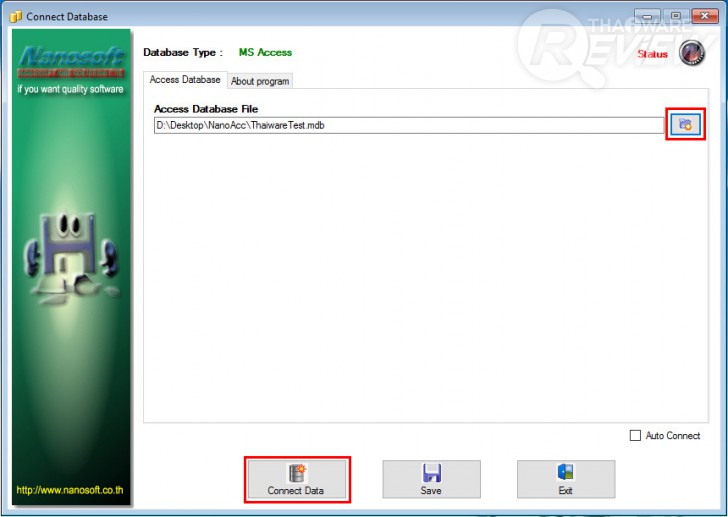Click the Save button

pyautogui.click(x=431, y=479)
